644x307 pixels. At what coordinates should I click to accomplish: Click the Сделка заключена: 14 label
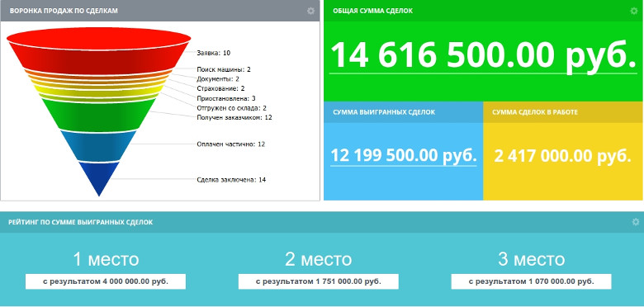point(231,180)
